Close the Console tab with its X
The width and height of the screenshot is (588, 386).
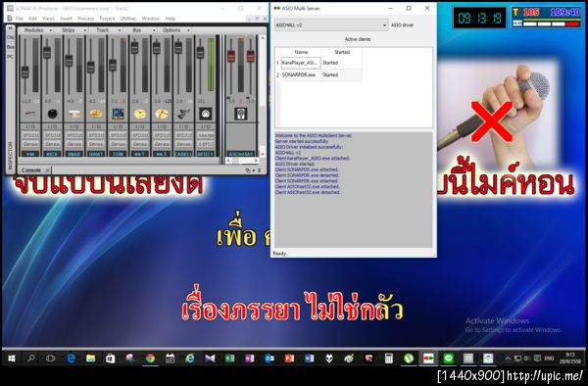pyautogui.click(x=47, y=170)
